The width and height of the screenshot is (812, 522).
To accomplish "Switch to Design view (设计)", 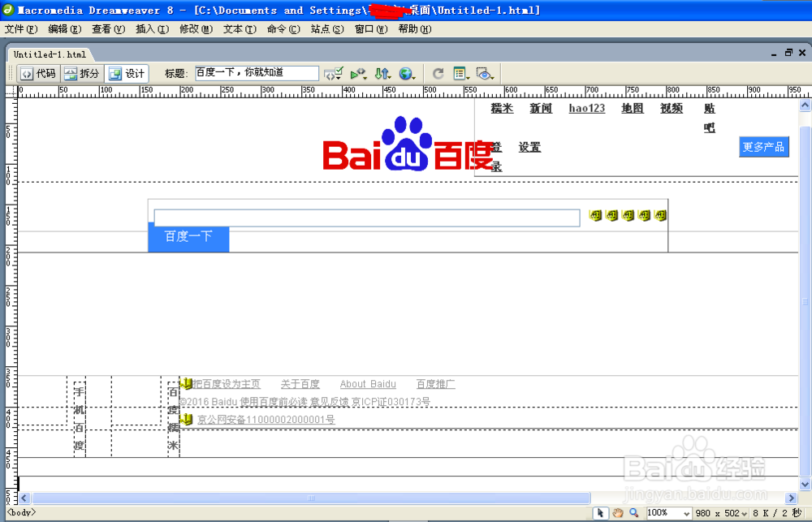I will coord(127,74).
